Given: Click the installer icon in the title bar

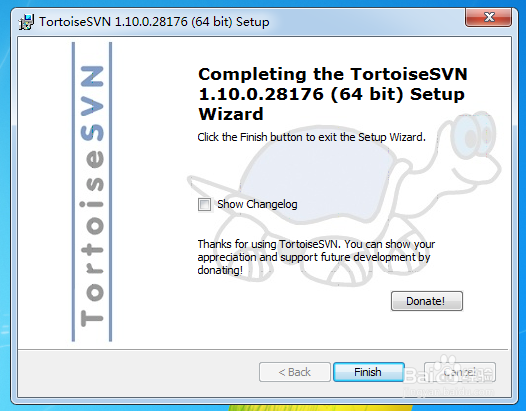Looking at the screenshot, I should 26,22.
